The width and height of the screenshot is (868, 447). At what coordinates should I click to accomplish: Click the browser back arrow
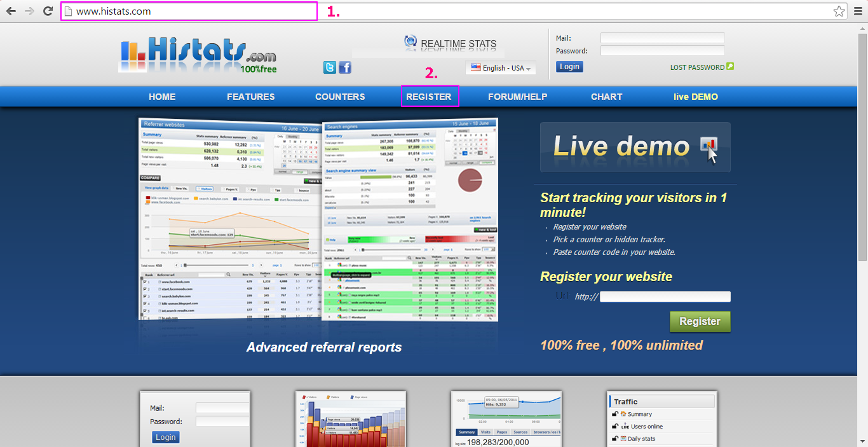(x=11, y=11)
